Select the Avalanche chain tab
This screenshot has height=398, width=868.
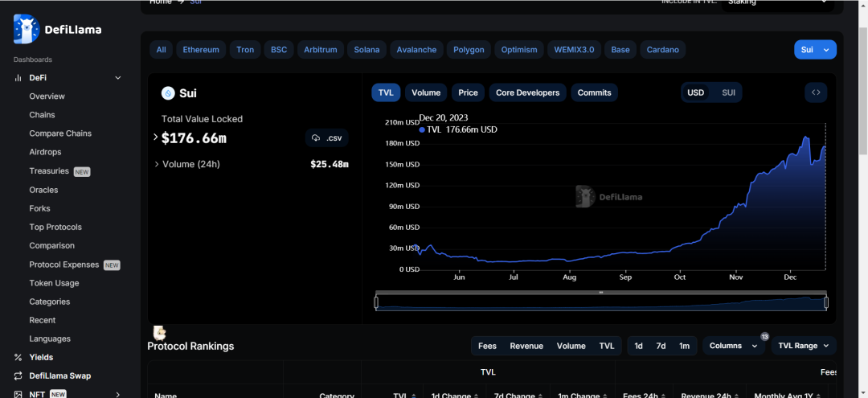click(x=417, y=49)
